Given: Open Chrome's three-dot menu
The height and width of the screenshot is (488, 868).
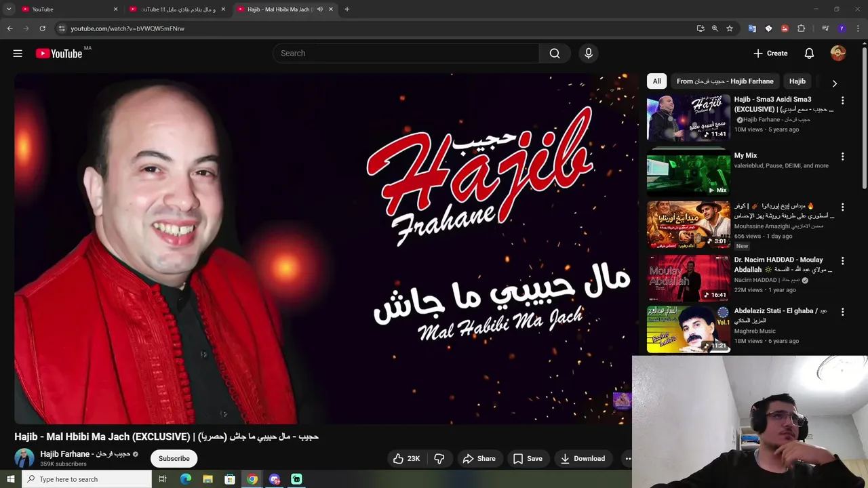Looking at the screenshot, I should (858, 28).
